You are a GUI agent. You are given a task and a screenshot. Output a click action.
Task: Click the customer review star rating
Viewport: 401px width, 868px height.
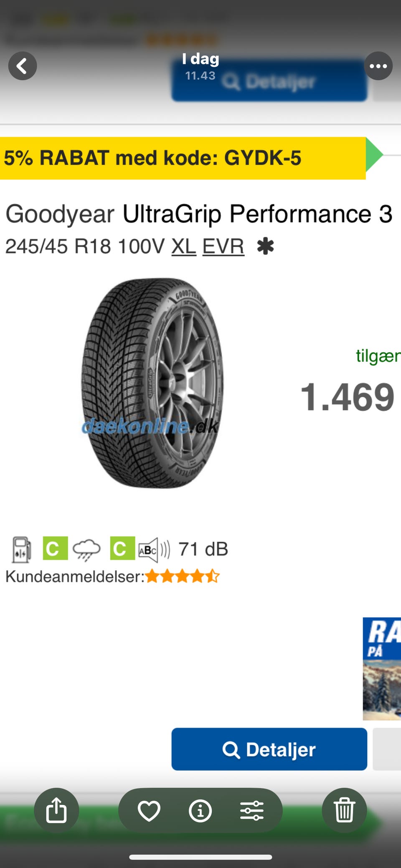click(182, 576)
